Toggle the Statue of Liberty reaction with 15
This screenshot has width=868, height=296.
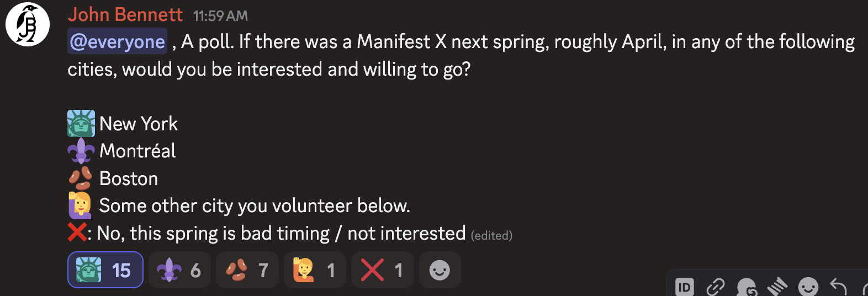(105, 270)
